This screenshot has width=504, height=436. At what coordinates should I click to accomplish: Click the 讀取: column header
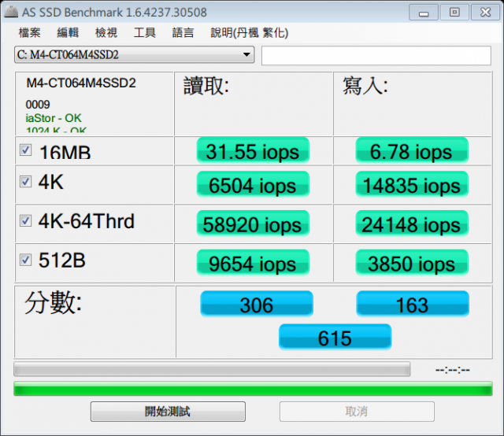(x=206, y=86)
